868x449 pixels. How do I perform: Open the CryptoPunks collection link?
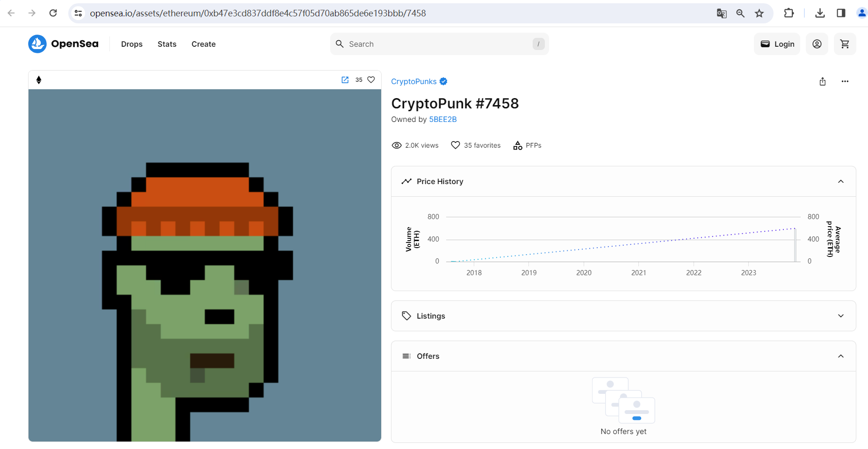pos(414,81)
